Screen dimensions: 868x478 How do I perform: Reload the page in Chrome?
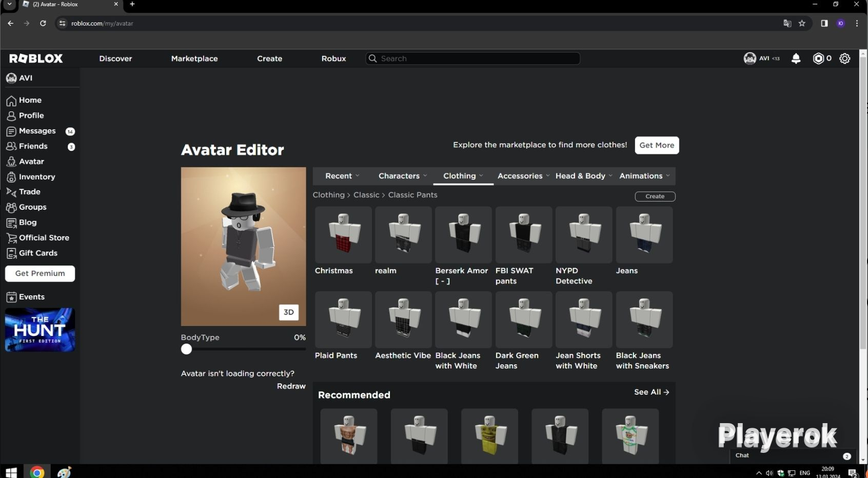pyautogui.click(x=43, y=23)
